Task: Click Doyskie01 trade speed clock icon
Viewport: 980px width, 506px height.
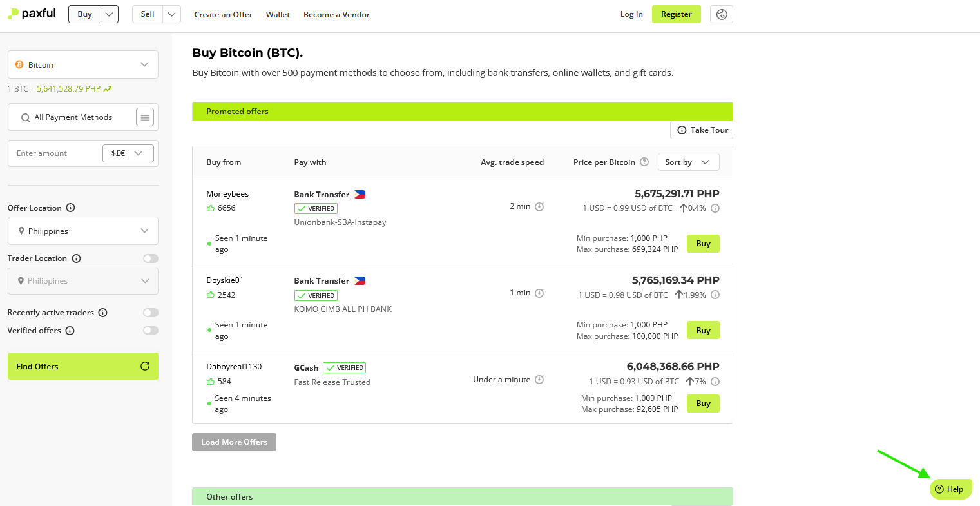Action: point(539,293)
